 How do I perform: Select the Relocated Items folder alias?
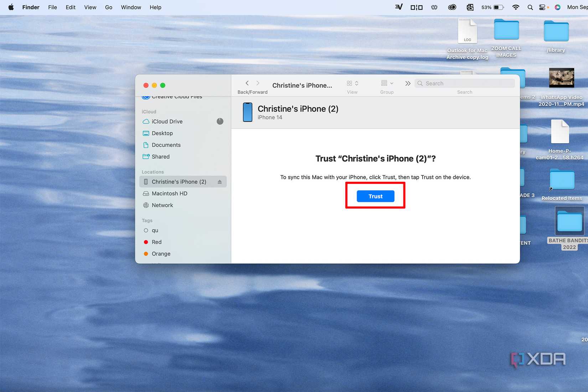pyautogui.click(x=562, y=185)
